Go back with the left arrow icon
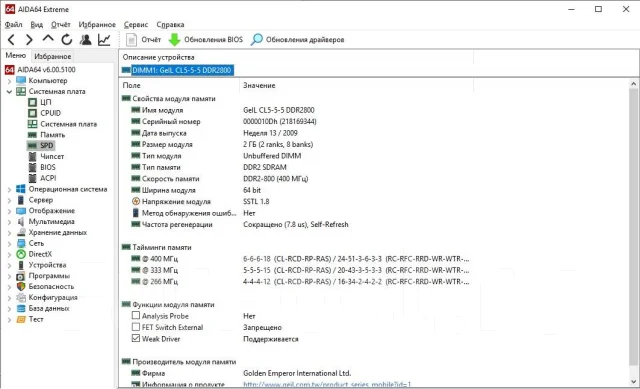Viewport: 640px width, 389px height. (11, 40)
